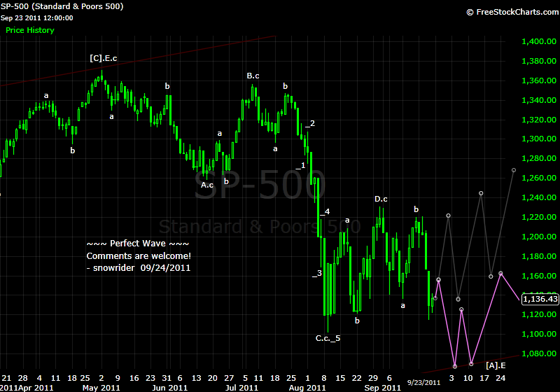Click the SP-500 (Standard & Poors 500) title
Screen dimensions: 560x392
pos(62,6)
